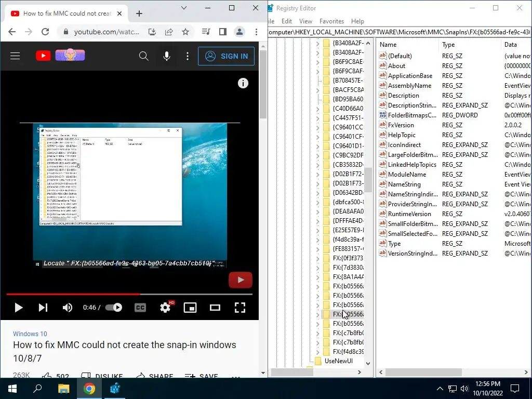The height and width of the screenshot is (399, 532).
Task: Toggle closed captions
Action: (x=140, y=308)
